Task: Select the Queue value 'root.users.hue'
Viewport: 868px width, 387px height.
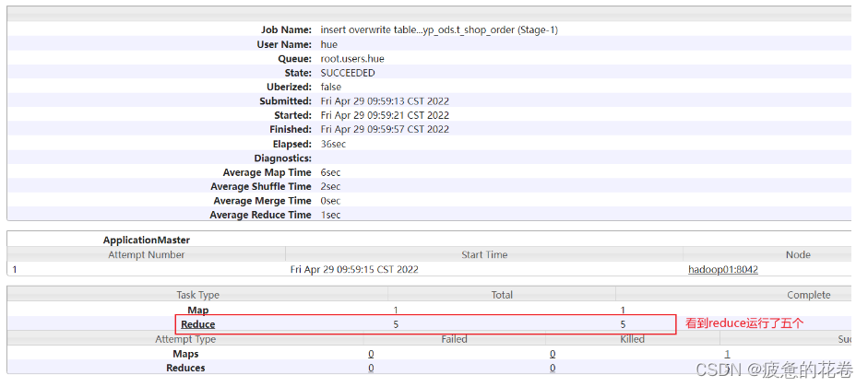Action: pyautogui.click(x=352, y=59)
